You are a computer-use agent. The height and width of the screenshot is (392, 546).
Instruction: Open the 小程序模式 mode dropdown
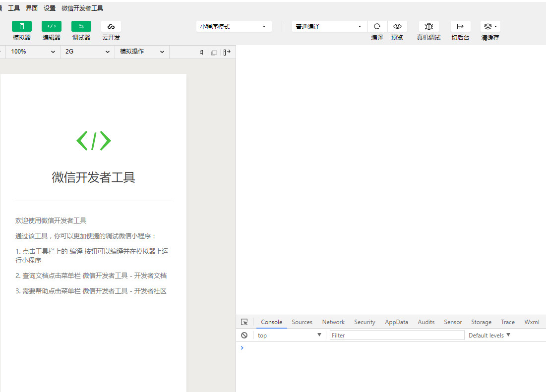tap(234, 26)
